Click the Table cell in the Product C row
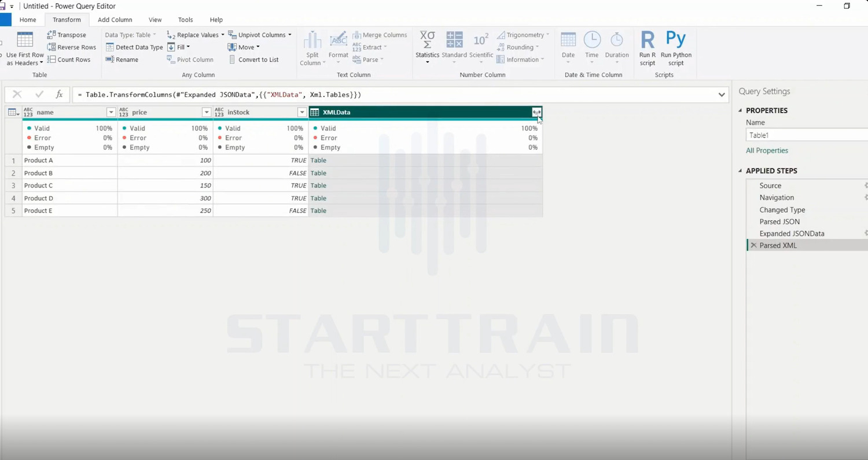The height and width of the screenshot is (460, 868). pos(425,186)
